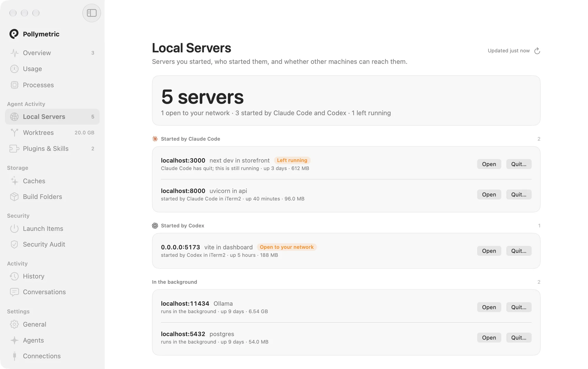Quit the postgres background server
588x369 pixels.
pyautogui.click(x=519, y=338)
